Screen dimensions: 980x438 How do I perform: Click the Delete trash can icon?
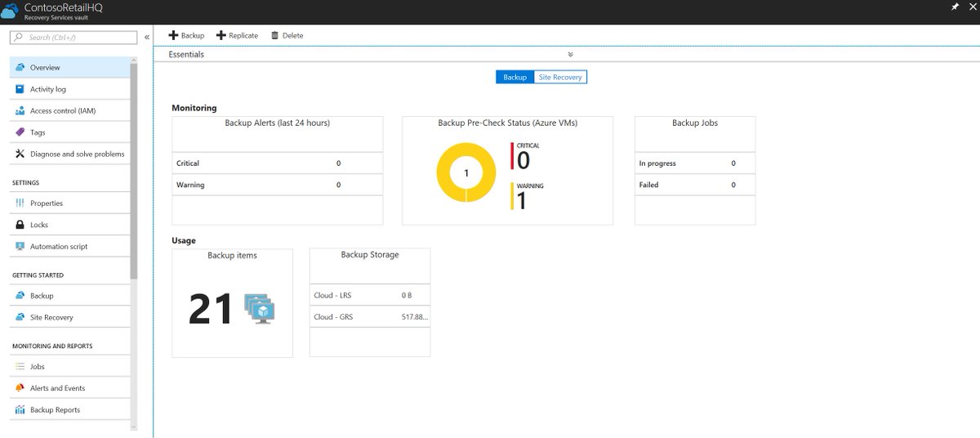274,35
